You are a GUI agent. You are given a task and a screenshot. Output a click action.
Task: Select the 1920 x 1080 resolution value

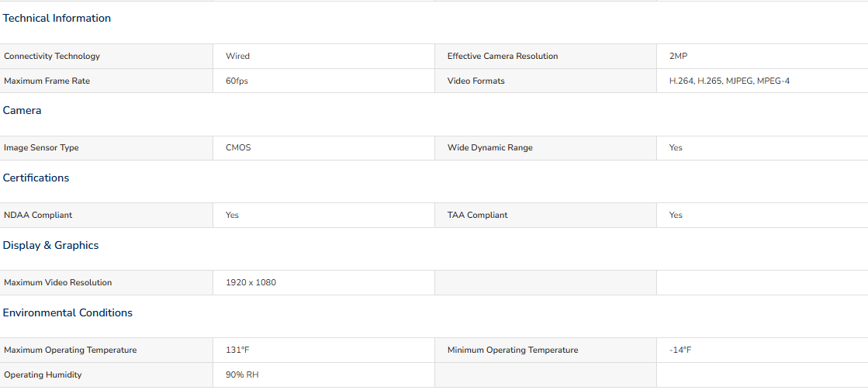point(251,283)
